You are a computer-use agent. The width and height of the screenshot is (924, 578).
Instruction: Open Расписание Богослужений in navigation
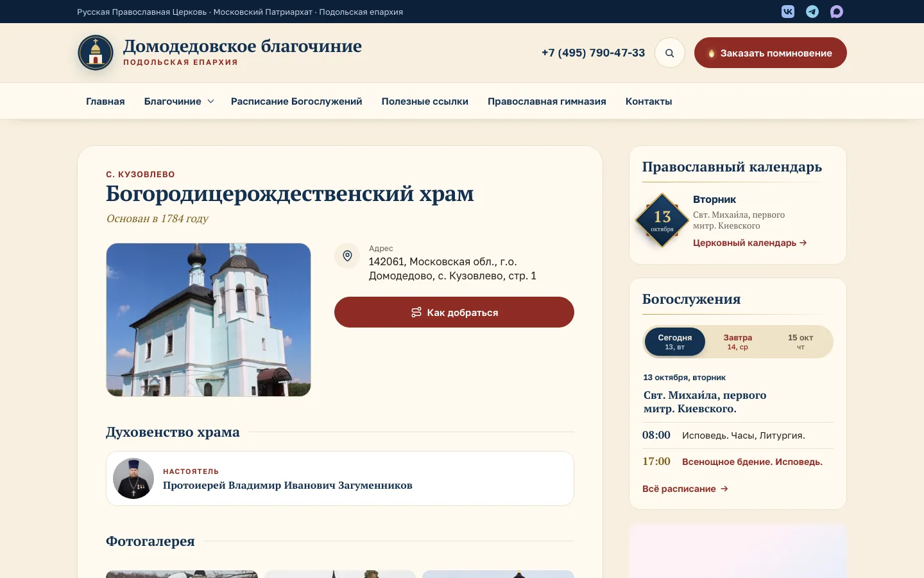click(296, 101)
